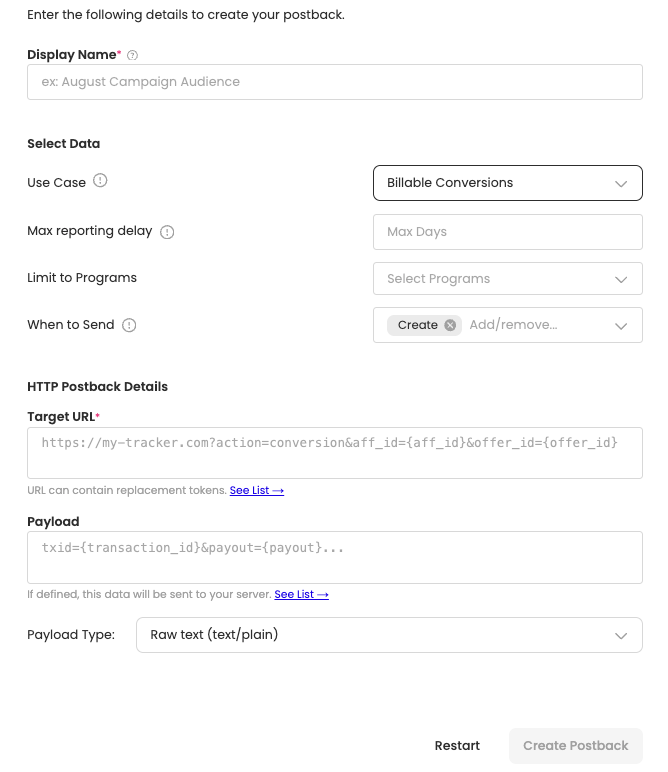This screenshot has height=772, width=668.
Task: Click the Display Name text field
Action: click(334, 82)
